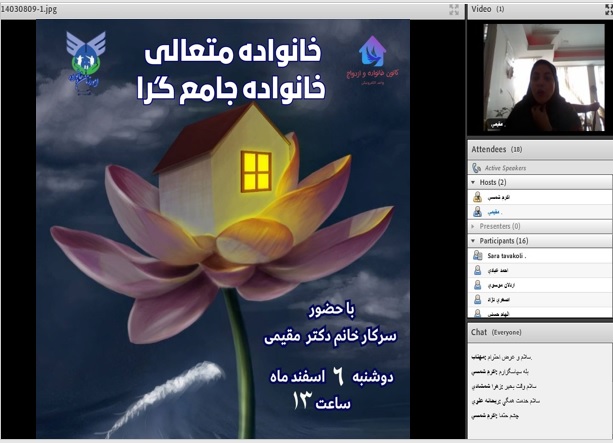Image resolution: width=613 pixels, height=443 pixels.
Task: Click Sara tavakoli's participant icon
Action: point(477,256)
